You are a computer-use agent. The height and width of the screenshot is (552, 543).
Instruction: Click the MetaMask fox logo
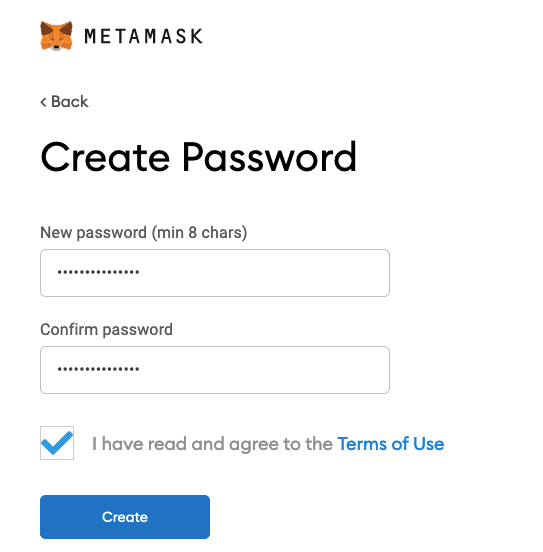pyautogui.click(x=56, y=36)
